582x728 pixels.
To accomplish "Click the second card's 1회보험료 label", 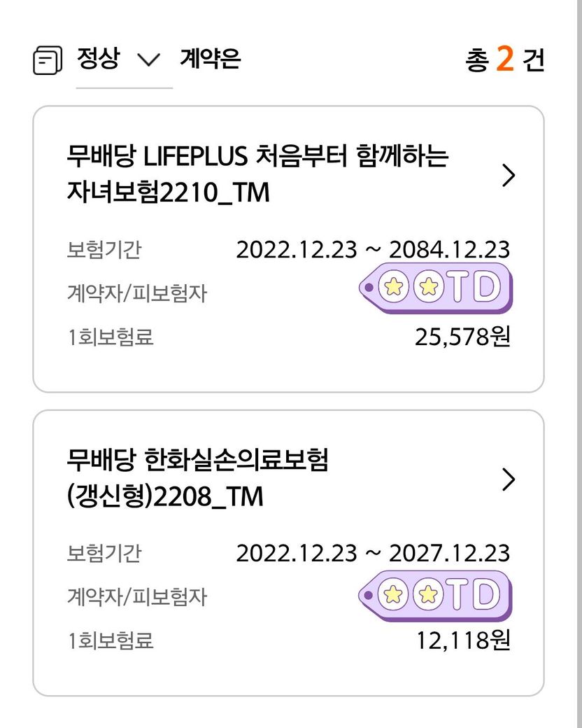I will (x=111, y=640).
